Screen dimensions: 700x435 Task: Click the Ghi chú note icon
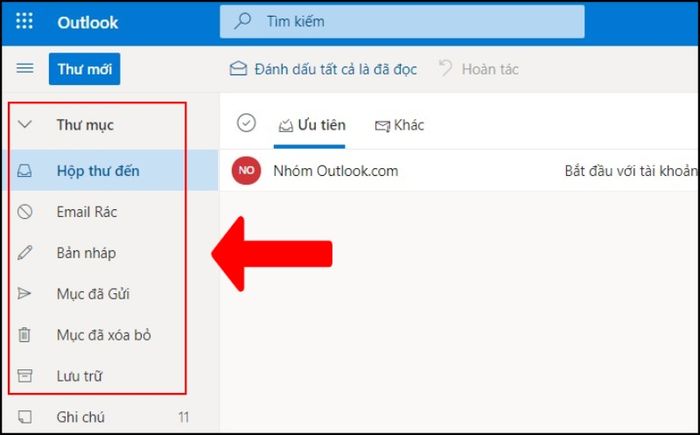pos(25,417)
